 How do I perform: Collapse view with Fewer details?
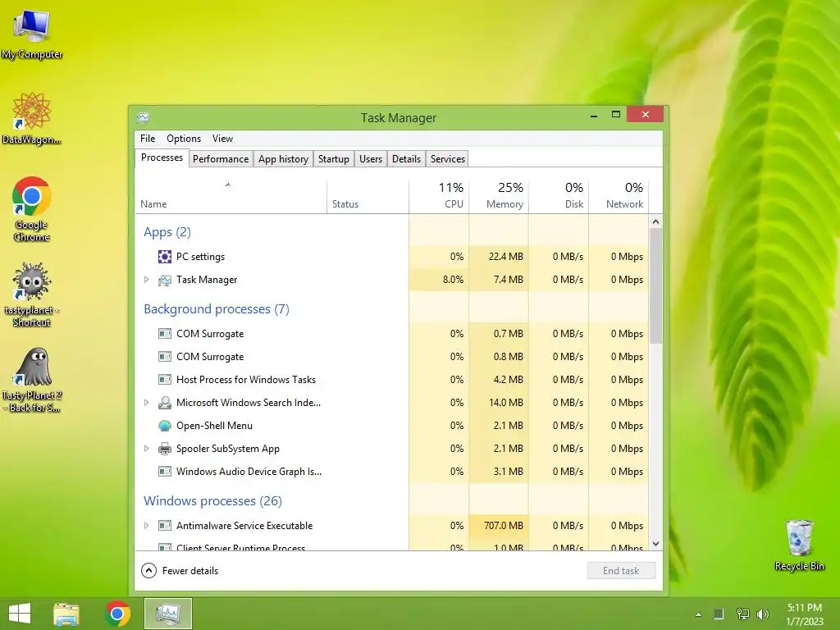point(180,571)
